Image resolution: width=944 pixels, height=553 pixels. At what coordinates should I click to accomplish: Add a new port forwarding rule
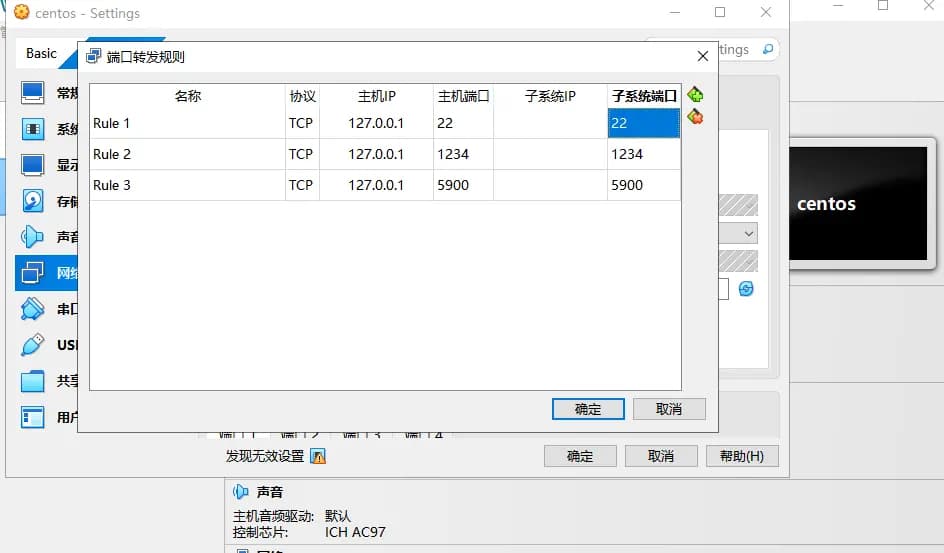coord(695,94)
